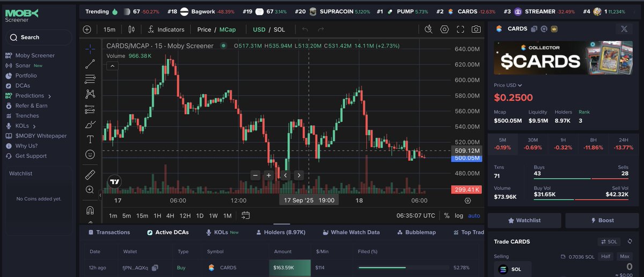Set the chart currency to USD

259,29
